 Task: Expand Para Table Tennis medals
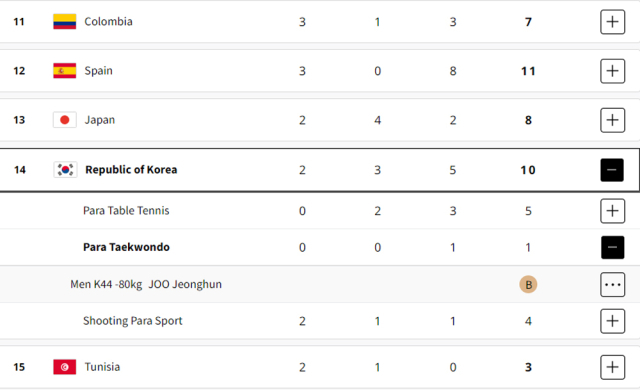[x=612, y=211]
